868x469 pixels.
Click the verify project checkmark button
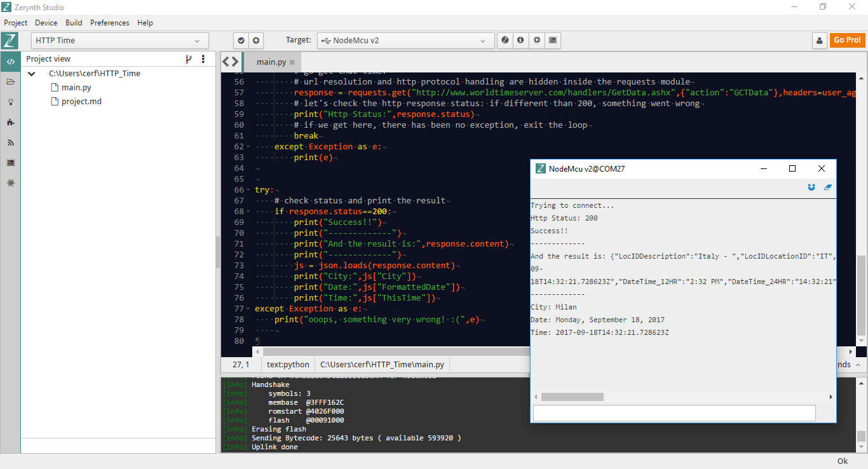(241, 41)
